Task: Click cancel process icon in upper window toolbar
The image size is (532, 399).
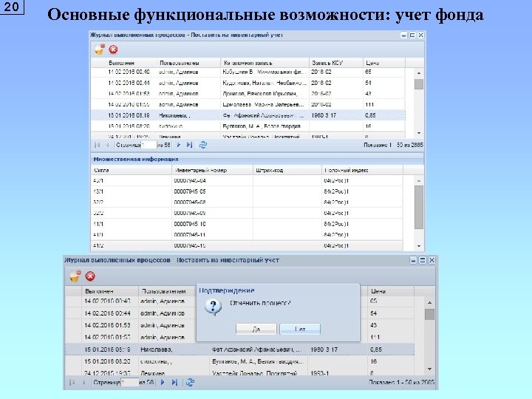Action: 100,50
